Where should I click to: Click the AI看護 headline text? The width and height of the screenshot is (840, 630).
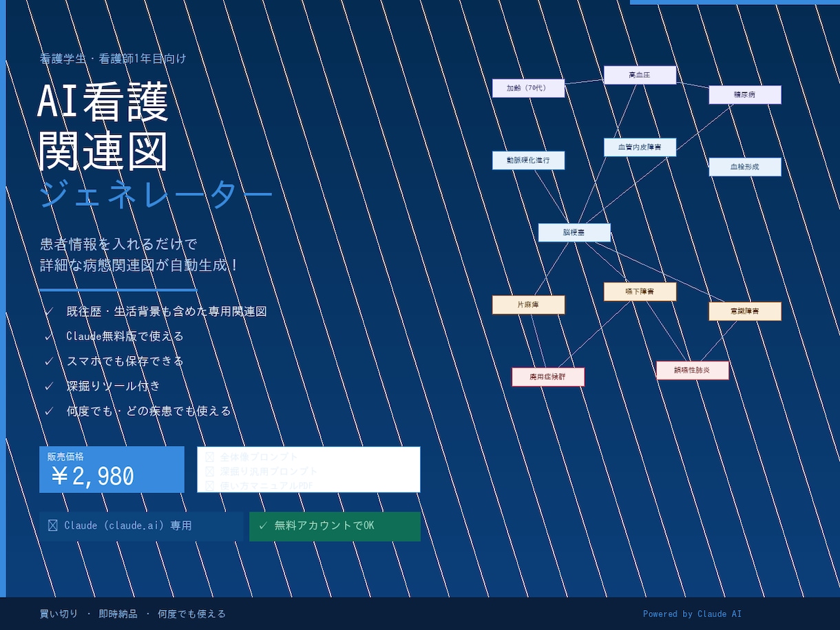click(x=103, y=103)
